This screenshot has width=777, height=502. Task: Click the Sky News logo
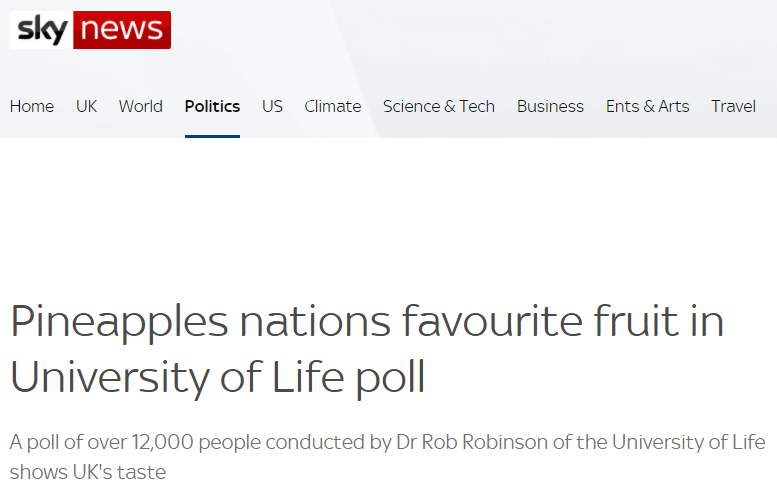90,30
